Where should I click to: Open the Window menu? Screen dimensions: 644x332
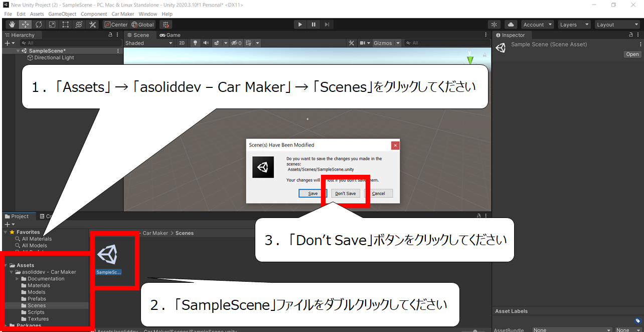(148, 14)
